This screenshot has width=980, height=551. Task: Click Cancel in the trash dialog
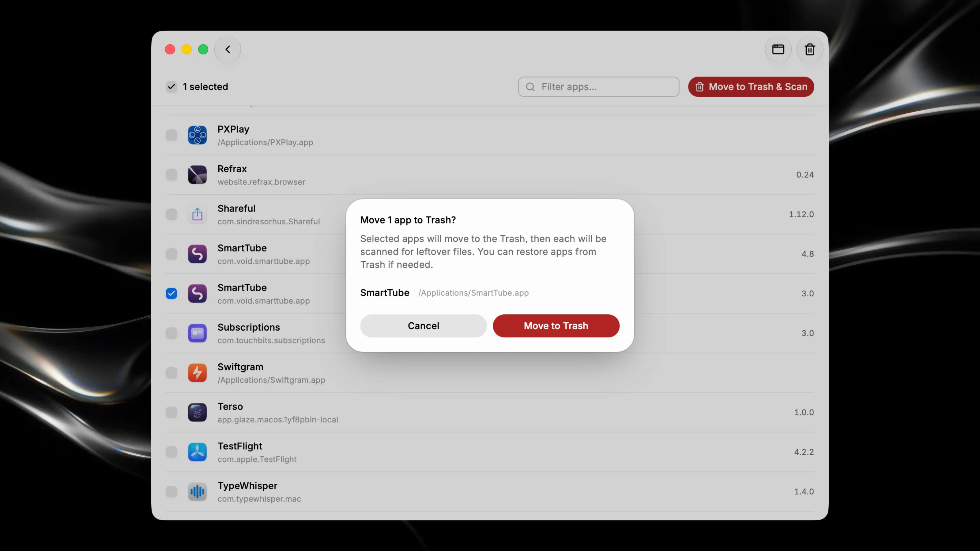click(424, 326)
